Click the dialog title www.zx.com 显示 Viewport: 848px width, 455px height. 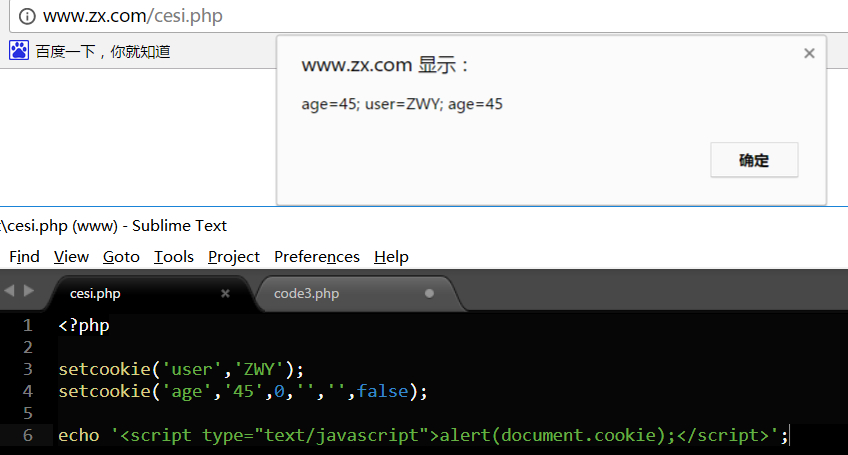385,65
